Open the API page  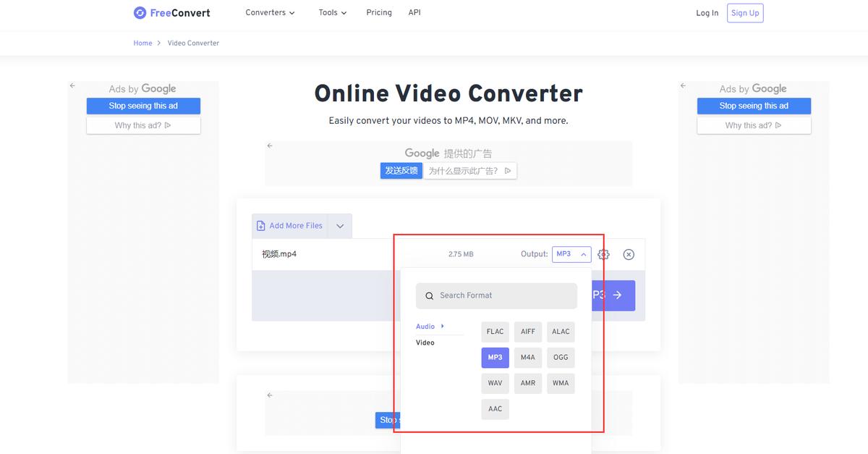pos(414,13)
